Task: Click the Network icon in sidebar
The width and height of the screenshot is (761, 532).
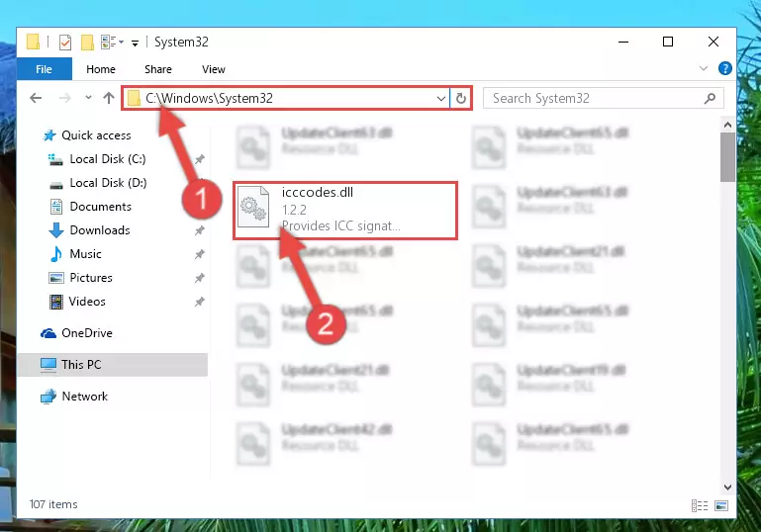Action: coord(48,397)
